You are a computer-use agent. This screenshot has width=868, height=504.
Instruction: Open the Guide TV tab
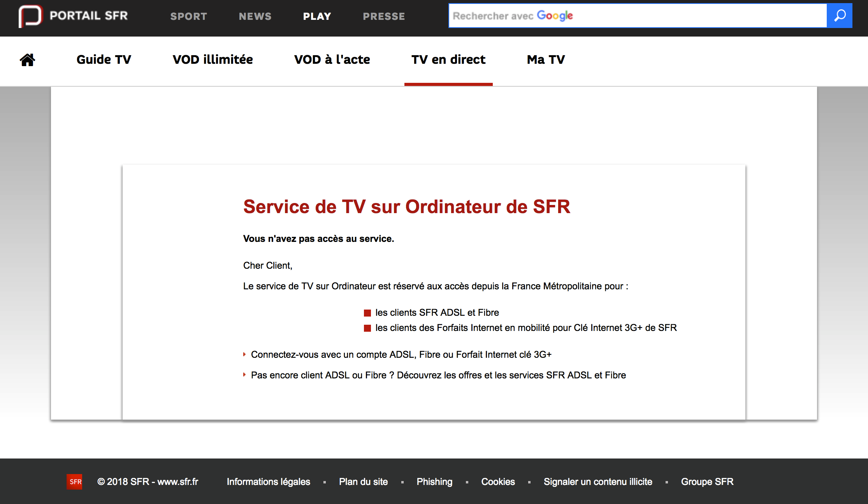104,59
